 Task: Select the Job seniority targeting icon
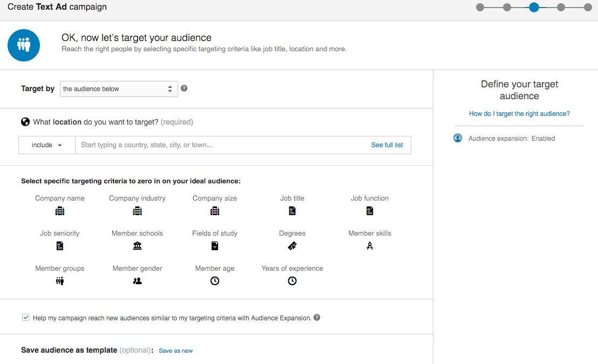click(59, 245)
